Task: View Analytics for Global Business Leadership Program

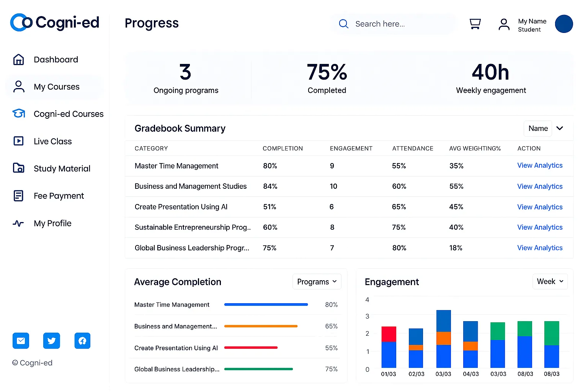Action: [x=540, y=248]
